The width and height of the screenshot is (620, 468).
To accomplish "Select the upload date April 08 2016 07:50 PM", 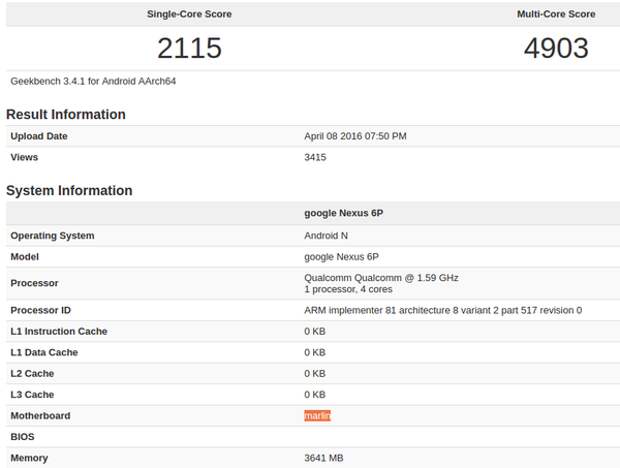I will point(355,136).
